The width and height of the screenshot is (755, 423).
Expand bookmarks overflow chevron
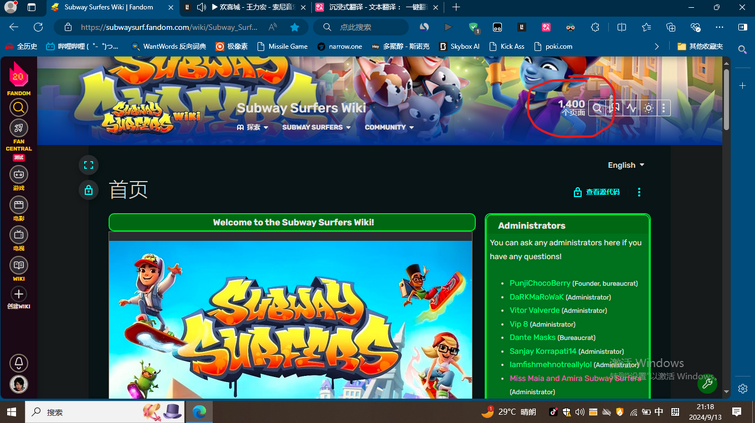tap(657, 46)
